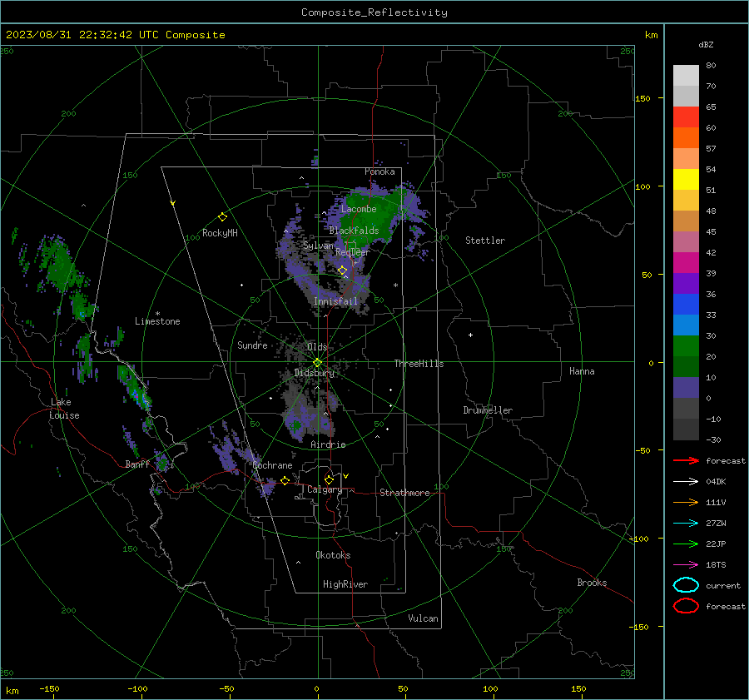The image size is (749, 700).
Task: Click the yellow swatch between 54 and 51 dBZ
Action: tap(686, 180)
